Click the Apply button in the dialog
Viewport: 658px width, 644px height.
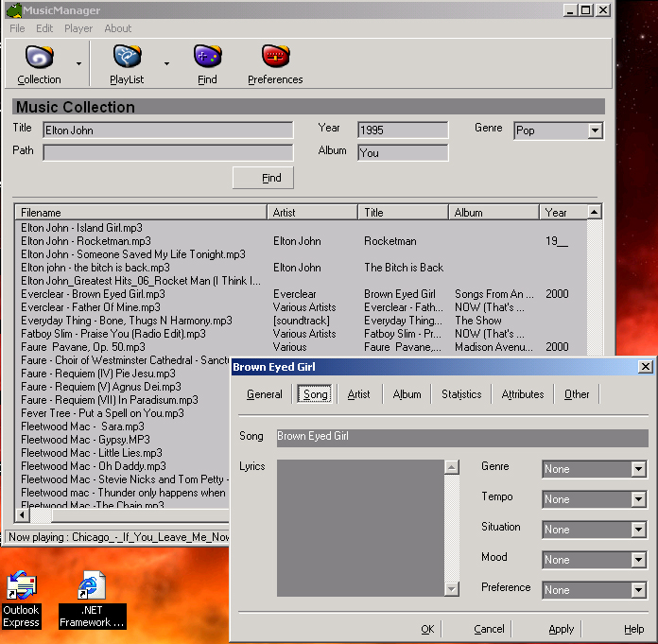pyautogui.click(x=561, y=629)
